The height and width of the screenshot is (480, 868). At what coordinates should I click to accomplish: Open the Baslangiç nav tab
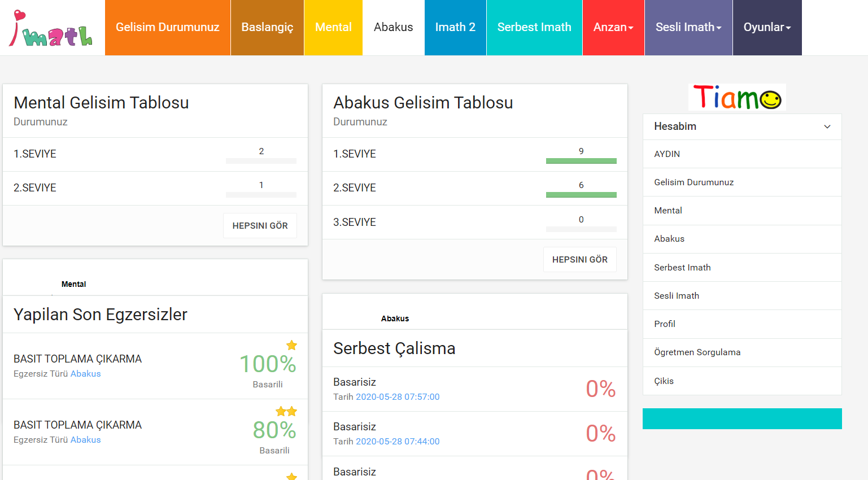tap(267, 27)
